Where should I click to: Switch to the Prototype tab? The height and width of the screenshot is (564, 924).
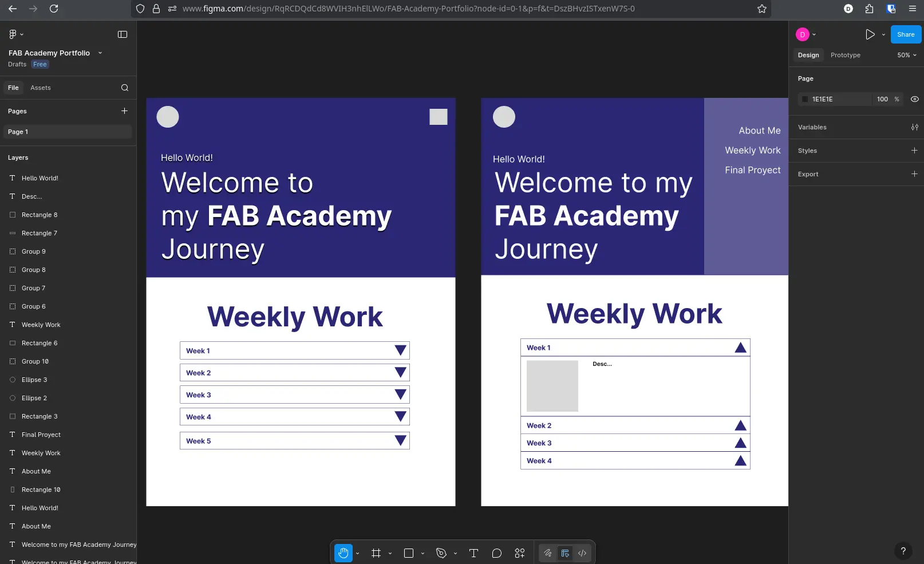[x=845, y=55]
